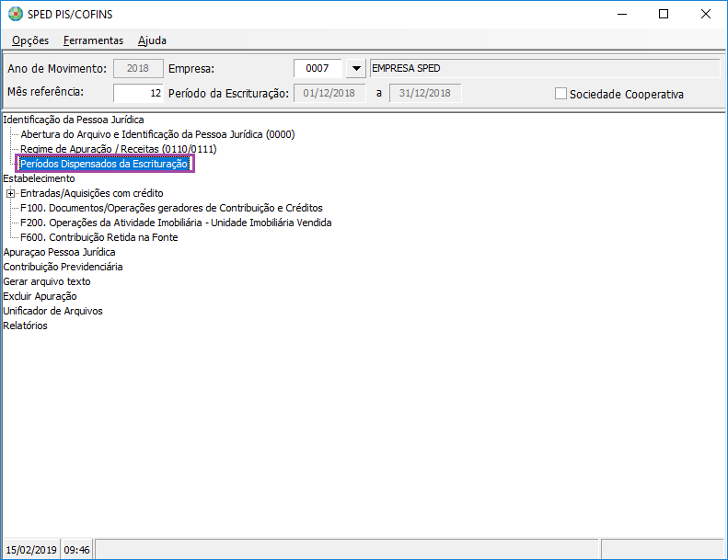The width and height of the screenshot is (728, 560).
Task: Select Abertura do Arquivo e Identificação (0000)
Action: point(156,134)
